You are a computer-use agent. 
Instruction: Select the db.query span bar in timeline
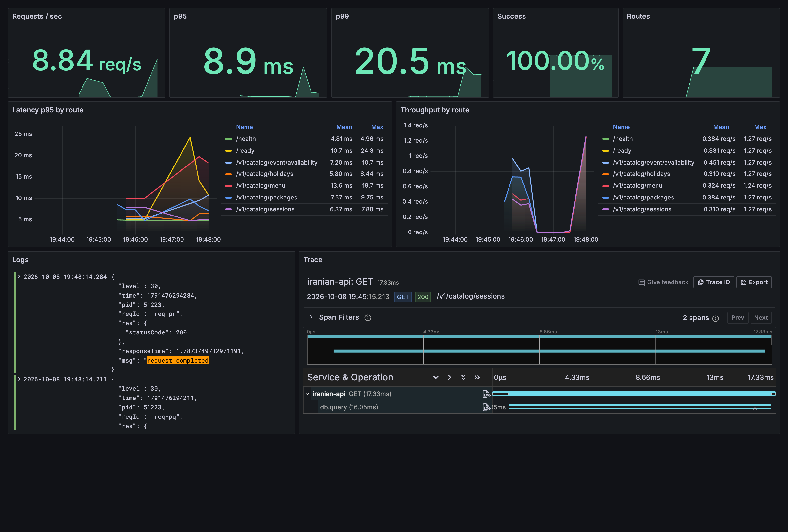640,407
